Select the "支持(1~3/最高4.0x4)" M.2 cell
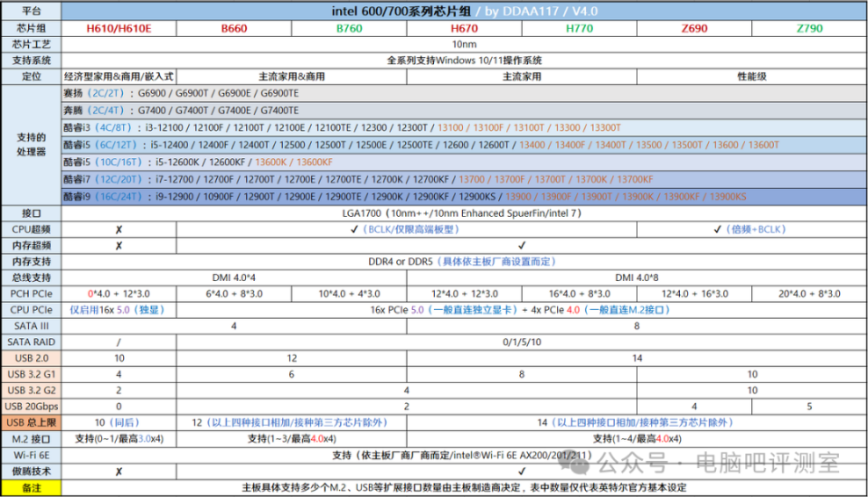Viewport: 868px width, 497px height. click(292, 438)
